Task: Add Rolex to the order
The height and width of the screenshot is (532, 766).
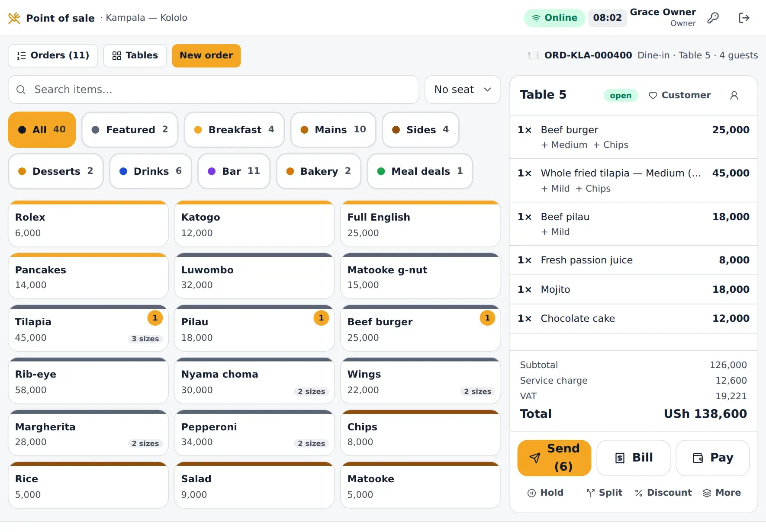Action: 88,224
